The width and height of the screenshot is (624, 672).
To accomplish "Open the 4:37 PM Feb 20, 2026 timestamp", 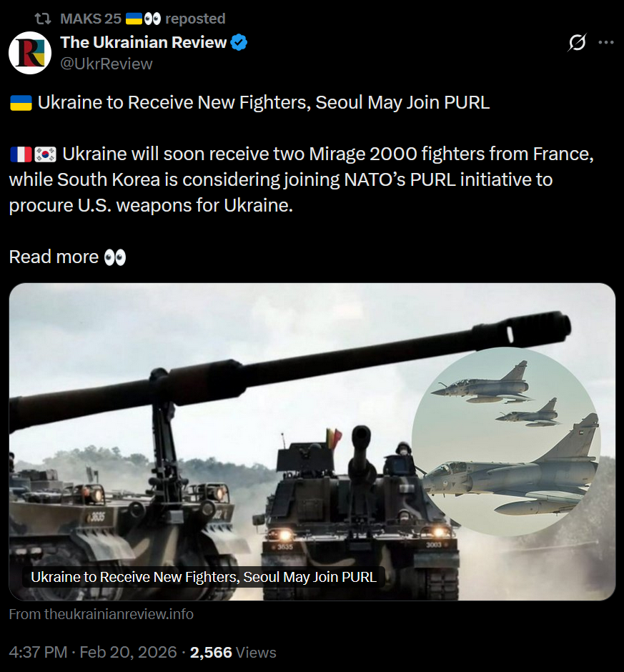I will [93, 652].
